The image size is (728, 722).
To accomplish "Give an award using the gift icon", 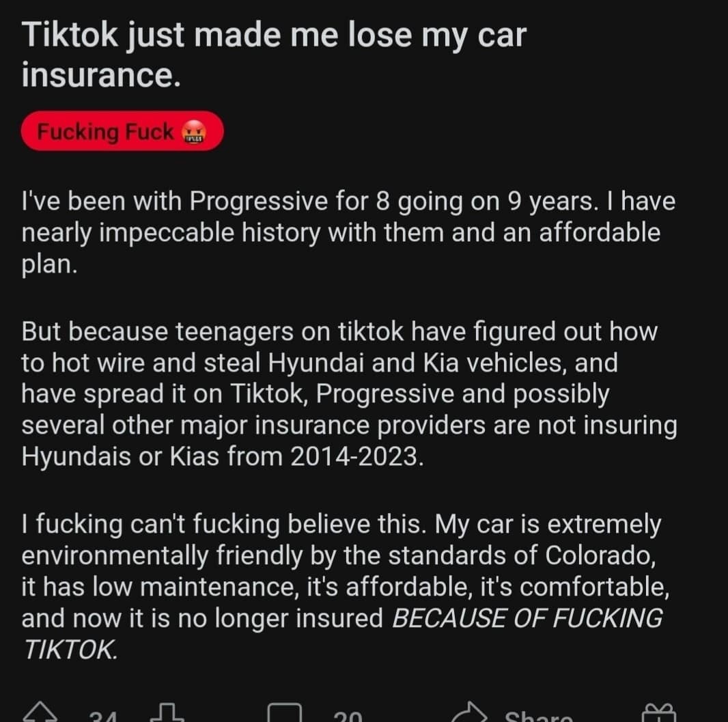I will (658, 714).
